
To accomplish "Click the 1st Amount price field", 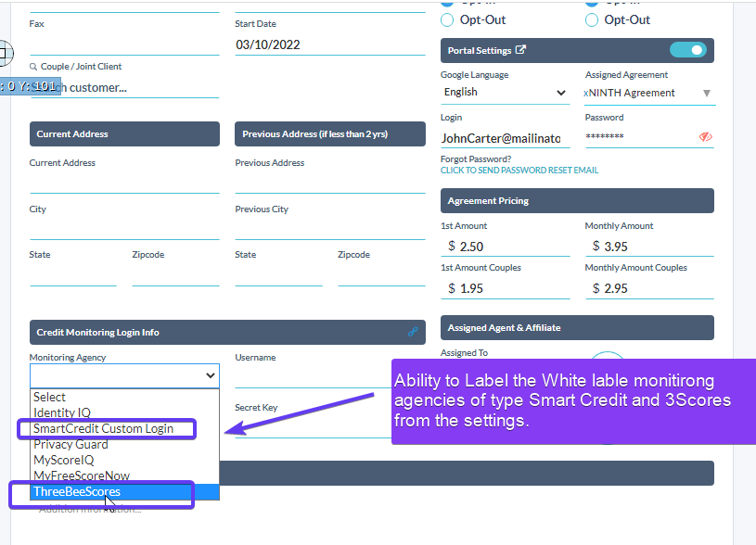I will 505,247.
